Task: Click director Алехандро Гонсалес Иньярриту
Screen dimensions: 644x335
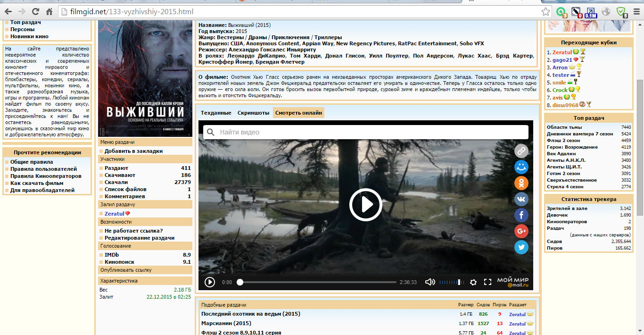Action: click(272, 50)
